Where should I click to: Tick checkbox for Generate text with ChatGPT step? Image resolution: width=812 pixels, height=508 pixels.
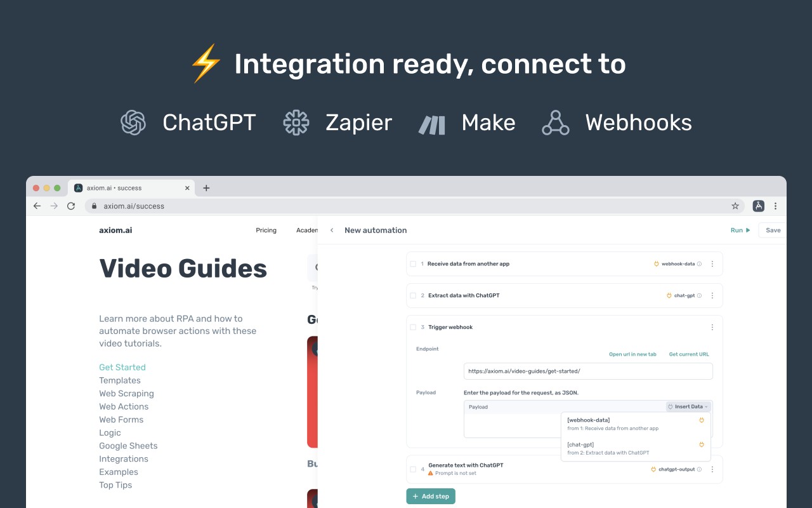413,469
